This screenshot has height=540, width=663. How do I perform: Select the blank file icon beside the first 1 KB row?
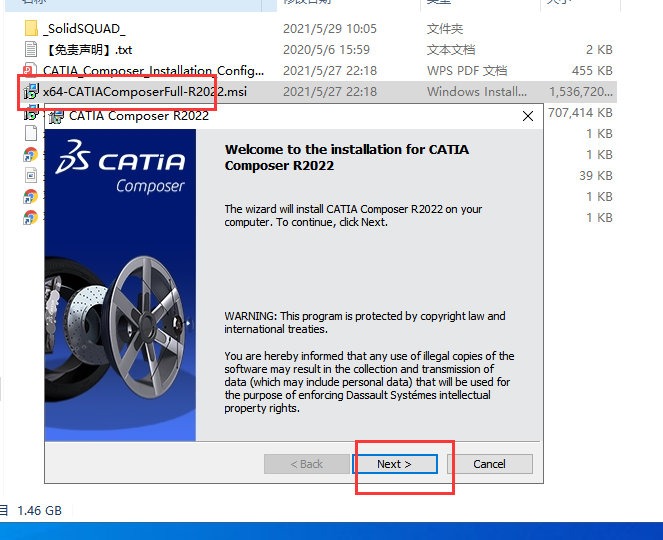[x=31, y=133]
